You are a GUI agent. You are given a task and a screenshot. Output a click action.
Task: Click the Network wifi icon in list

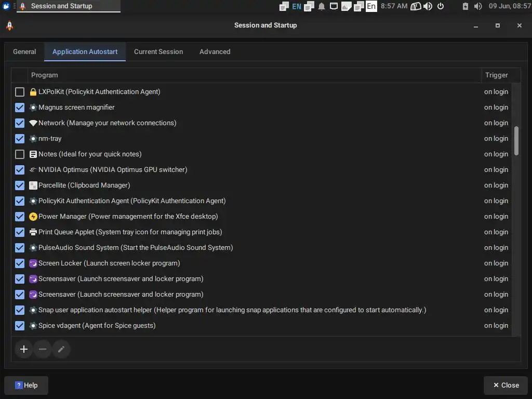33,123
